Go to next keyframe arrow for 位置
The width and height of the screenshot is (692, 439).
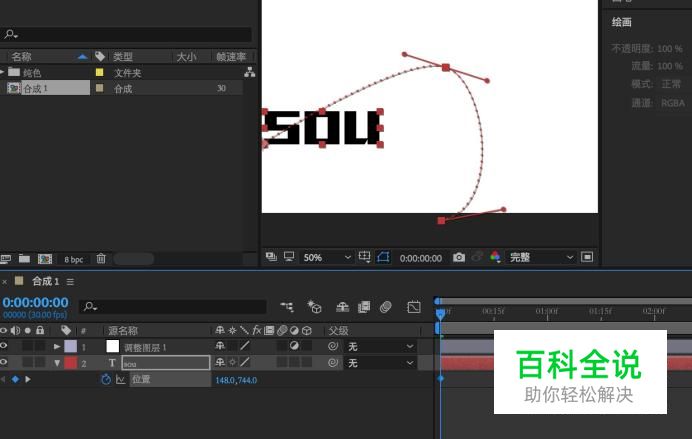pyautogui.click(x=28, y=379)
